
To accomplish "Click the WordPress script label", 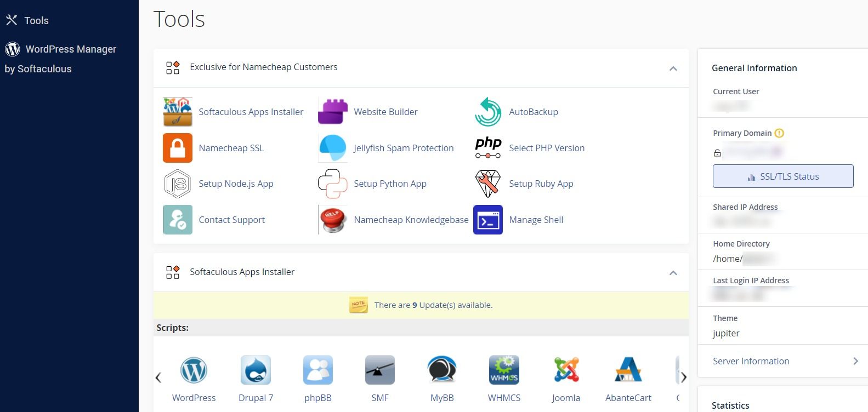I will 194,398.
